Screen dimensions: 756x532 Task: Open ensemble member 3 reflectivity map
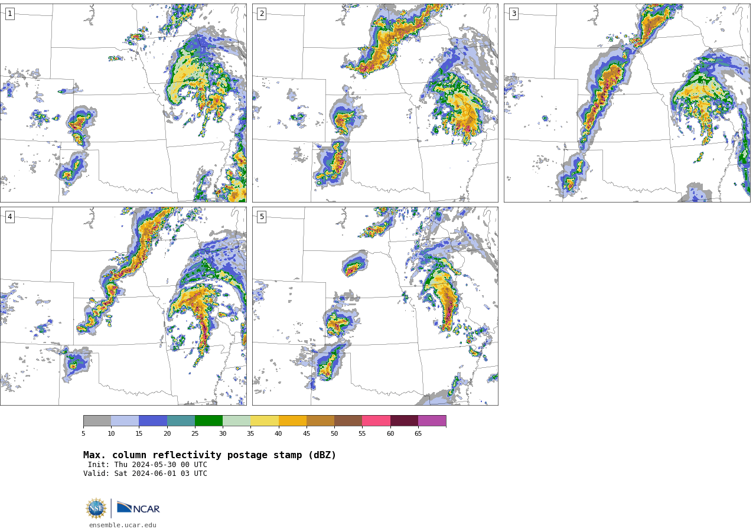pos(627,103)
